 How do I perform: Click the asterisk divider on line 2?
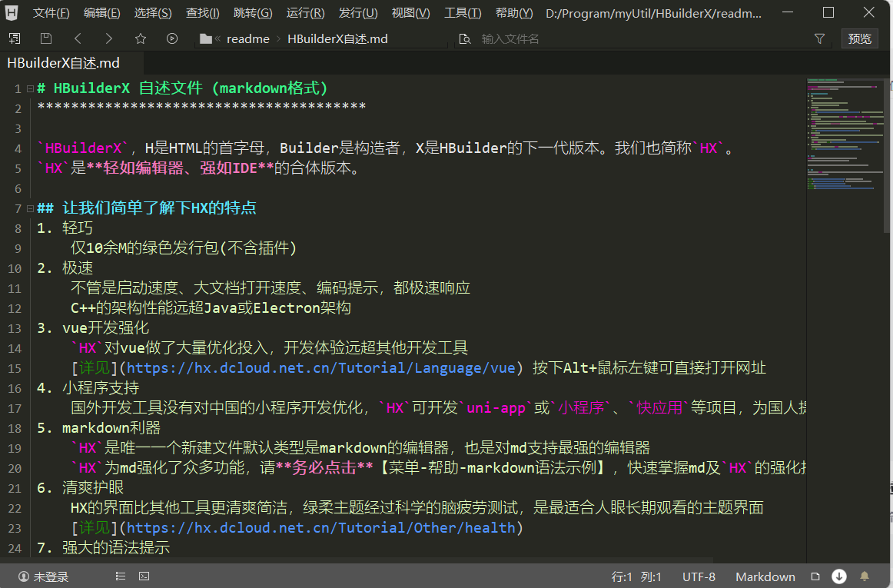tap(201, 107)
